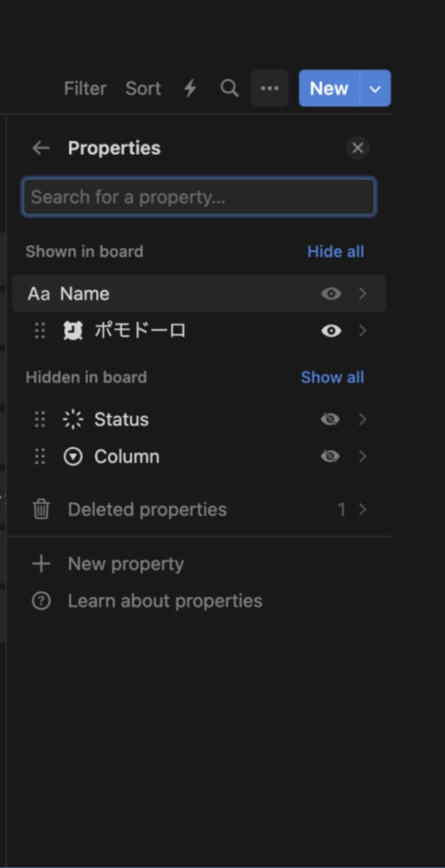Hide the ポモドーロ property using eye icon

pyautogui.click(x=331, y=330)
